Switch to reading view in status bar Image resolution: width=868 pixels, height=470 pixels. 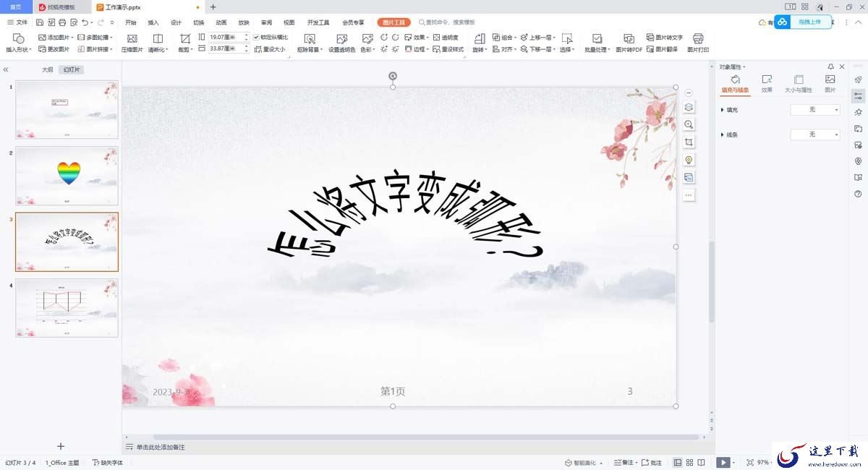702,462
